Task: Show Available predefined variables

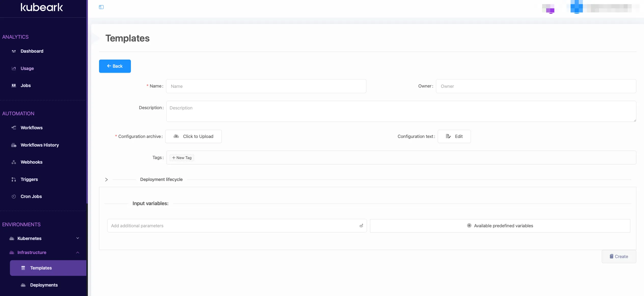Action: [500, 226]
